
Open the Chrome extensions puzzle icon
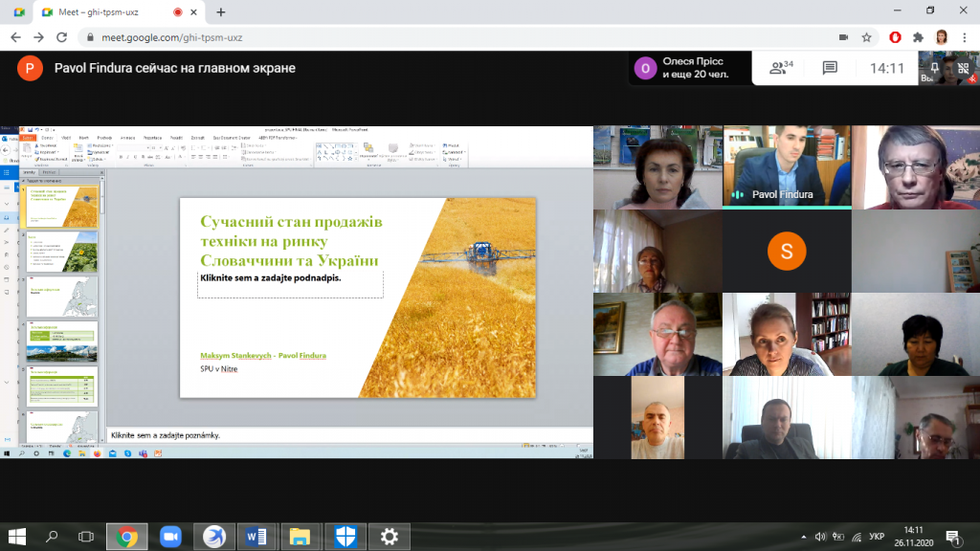click(x=918, y=37)
